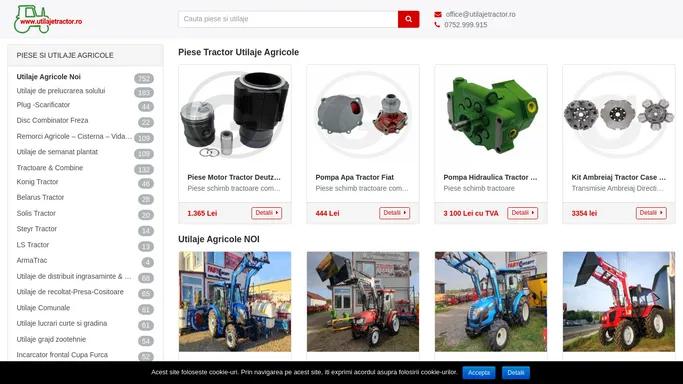This screenshot has height=384, width=683.
Task: Open Utilaje Agricole Noi category
Action: (48, 77)
